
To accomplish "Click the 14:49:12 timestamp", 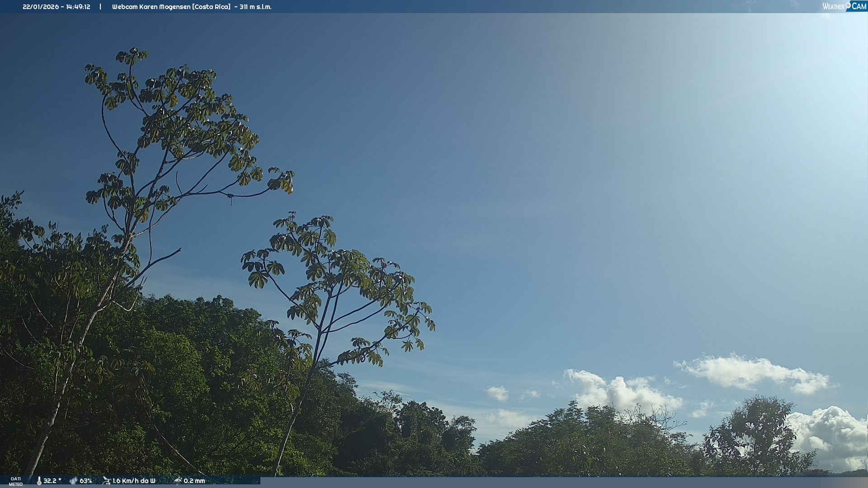I will 78,7.
